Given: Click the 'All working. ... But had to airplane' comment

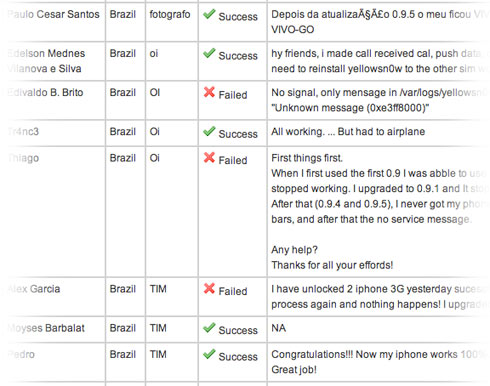Looking at the screenshot, I should pyautogui.click(x=348, y=132).
